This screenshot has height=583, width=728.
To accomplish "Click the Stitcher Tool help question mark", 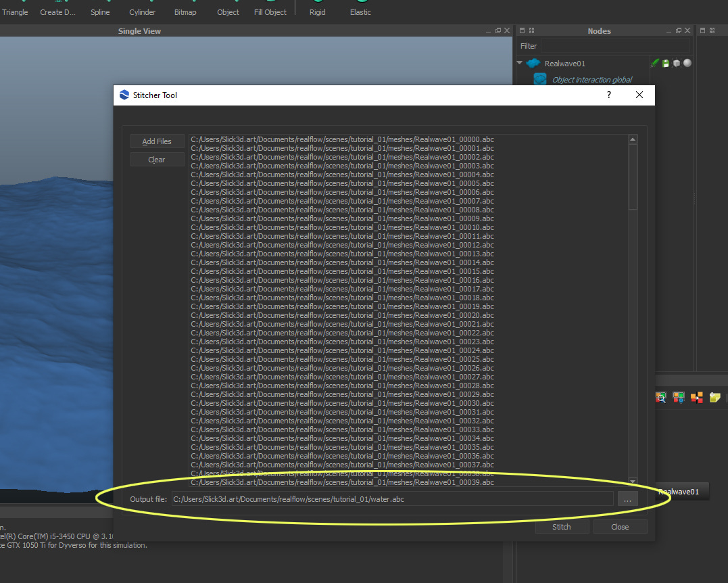I will point(608,95).
